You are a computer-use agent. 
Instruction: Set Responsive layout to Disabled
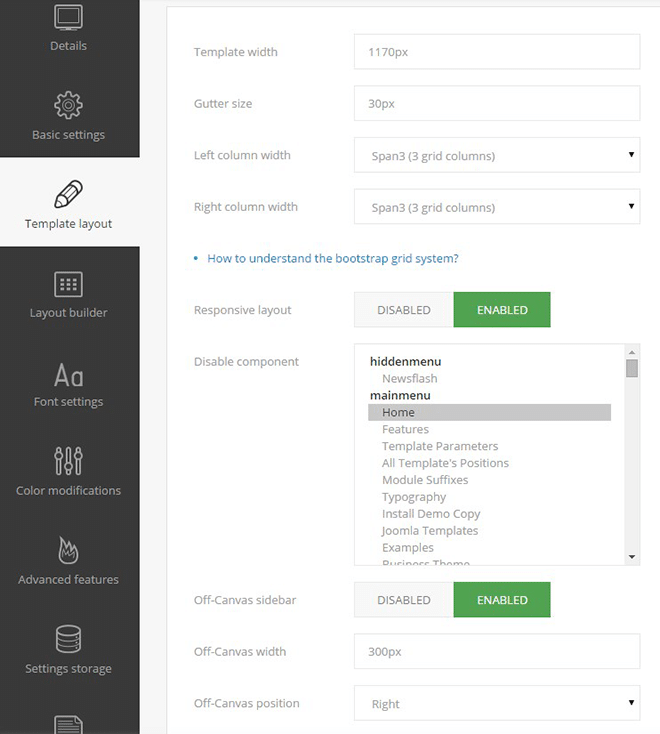pos(403,310)
